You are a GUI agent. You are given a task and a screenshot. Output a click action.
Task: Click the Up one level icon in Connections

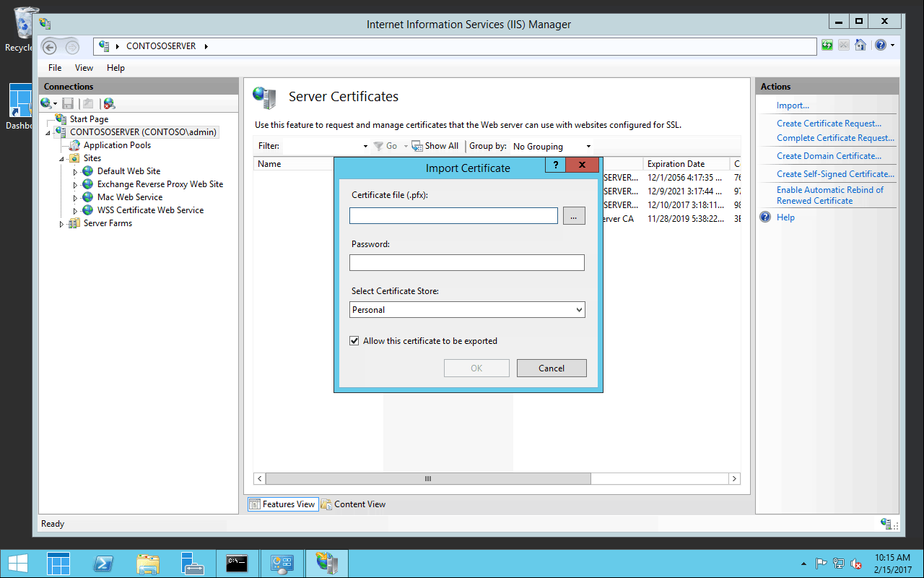click(x=88, y=103)
